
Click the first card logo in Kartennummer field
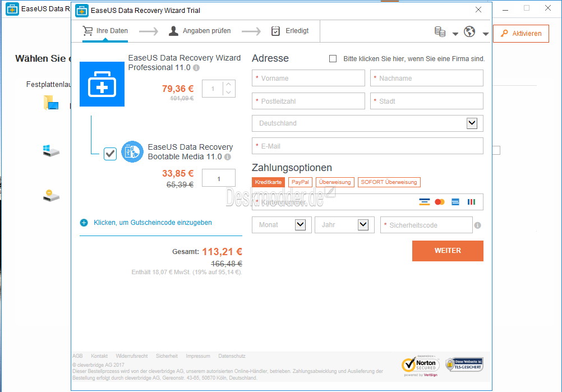(425, 202)
